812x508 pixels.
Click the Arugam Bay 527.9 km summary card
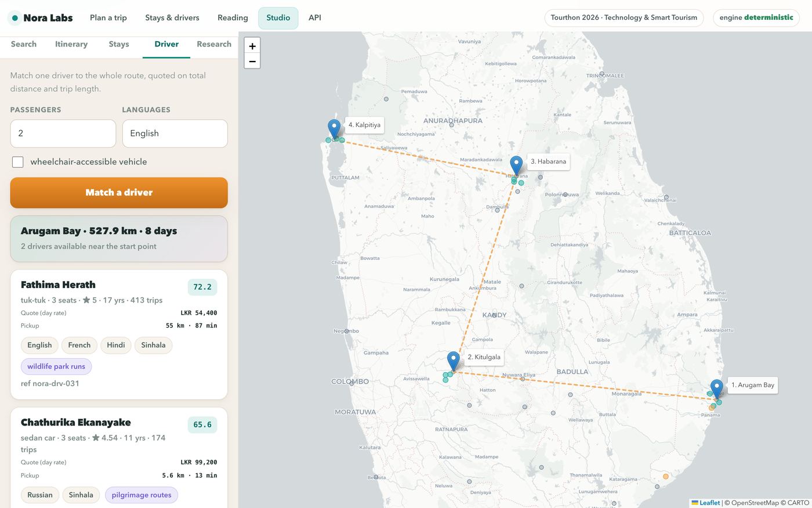point(119,239)
